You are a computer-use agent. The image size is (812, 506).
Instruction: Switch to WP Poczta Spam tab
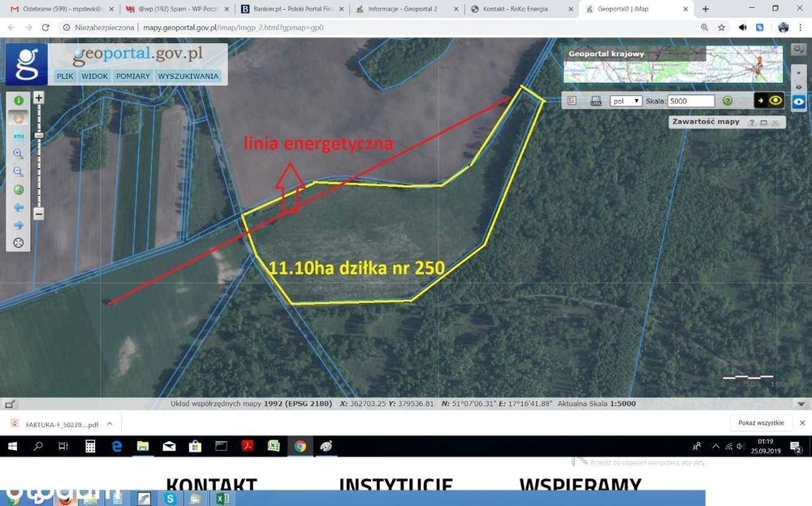coord(177,9)
